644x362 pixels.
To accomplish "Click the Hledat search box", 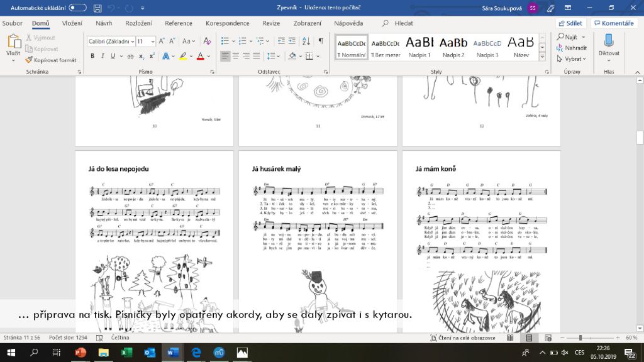I will (397, 23).
